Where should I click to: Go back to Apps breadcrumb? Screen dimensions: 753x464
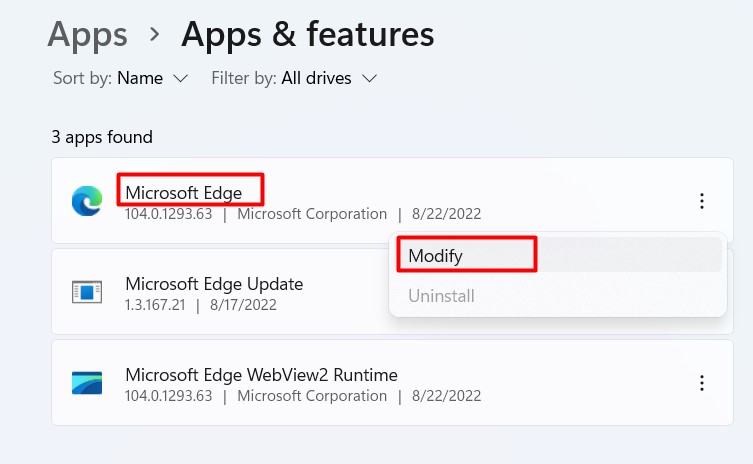(88, 34)
